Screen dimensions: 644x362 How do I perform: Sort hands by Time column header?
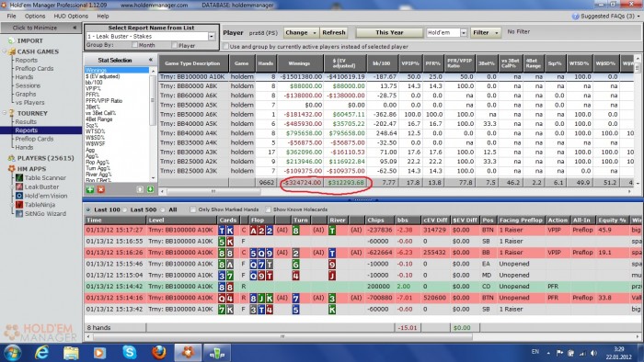point(115,221)
